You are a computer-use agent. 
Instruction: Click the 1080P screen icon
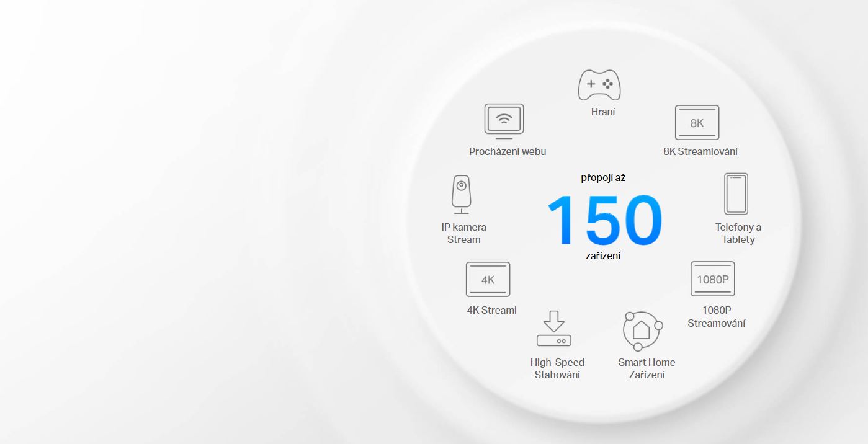[712, 279]
